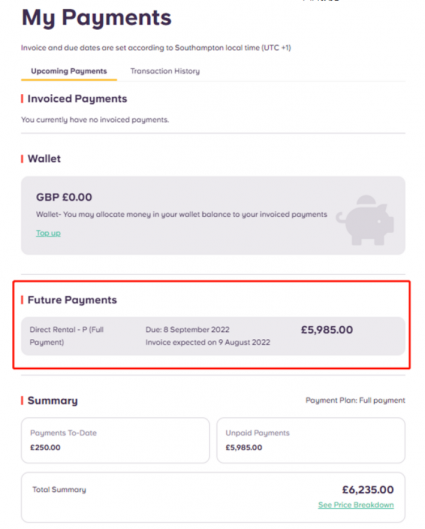
Task: Click the My Payments page title
Action: (96, 18)
